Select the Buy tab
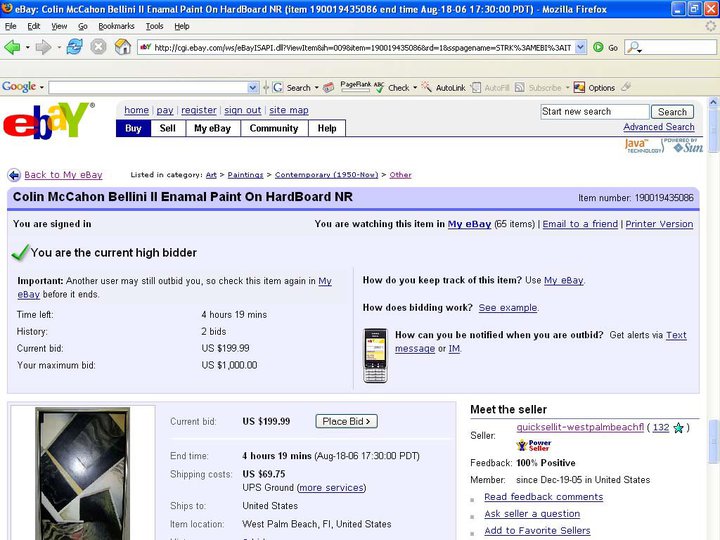Viewport: 720px width, 540px height. [133, 128]
